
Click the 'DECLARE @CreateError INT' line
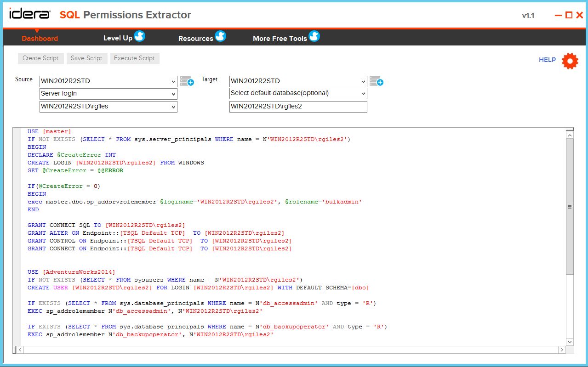click(72, 155)
